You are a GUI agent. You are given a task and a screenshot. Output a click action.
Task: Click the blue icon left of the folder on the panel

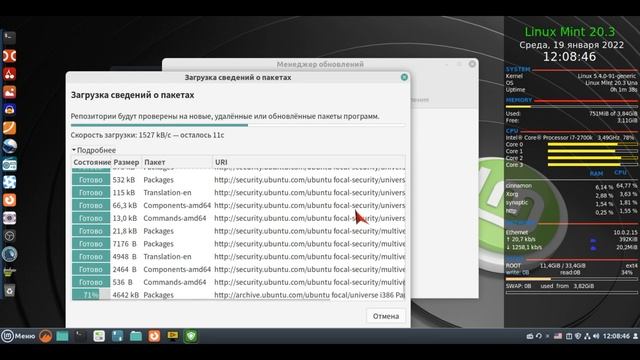117,336
